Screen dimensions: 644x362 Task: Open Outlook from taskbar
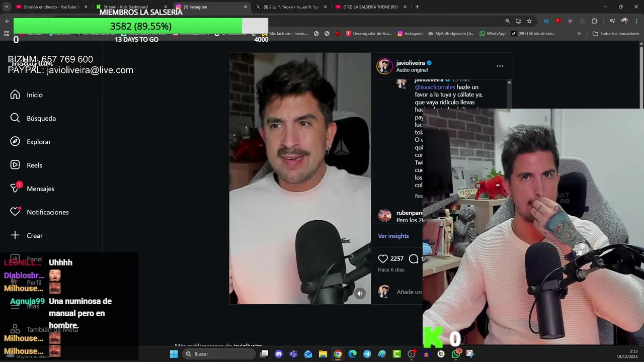pos(308,354)
